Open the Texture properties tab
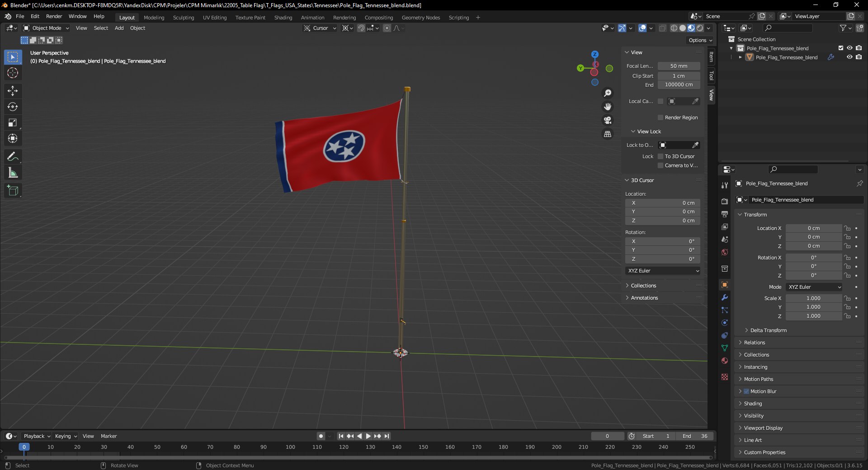Screen dimensions: 868x470 pyautogui.click(x=725, y=377)
